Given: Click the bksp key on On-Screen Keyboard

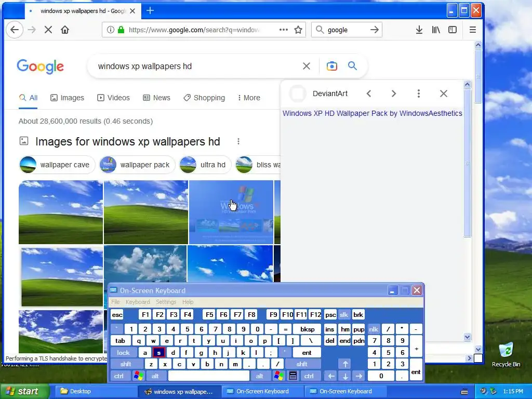Looking at the screenshot, I should click(308, 329).
